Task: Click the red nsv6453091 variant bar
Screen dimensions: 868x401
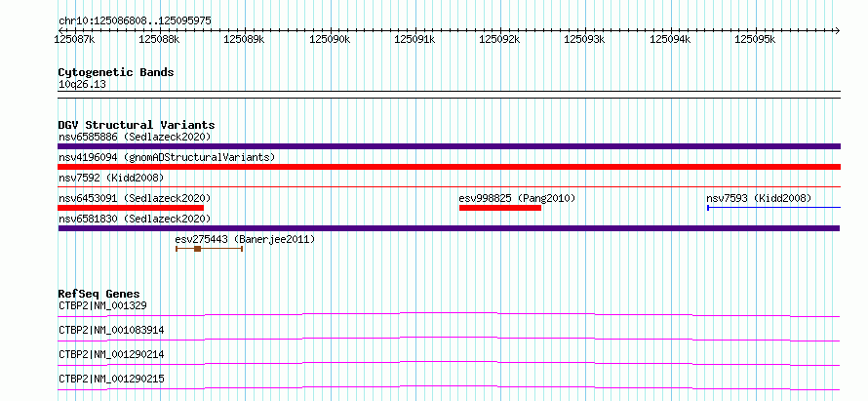Action: coord(131,208)
